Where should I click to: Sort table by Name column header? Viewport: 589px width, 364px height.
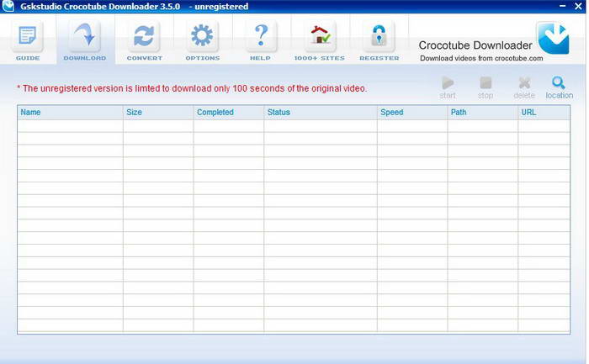point(70,112)
